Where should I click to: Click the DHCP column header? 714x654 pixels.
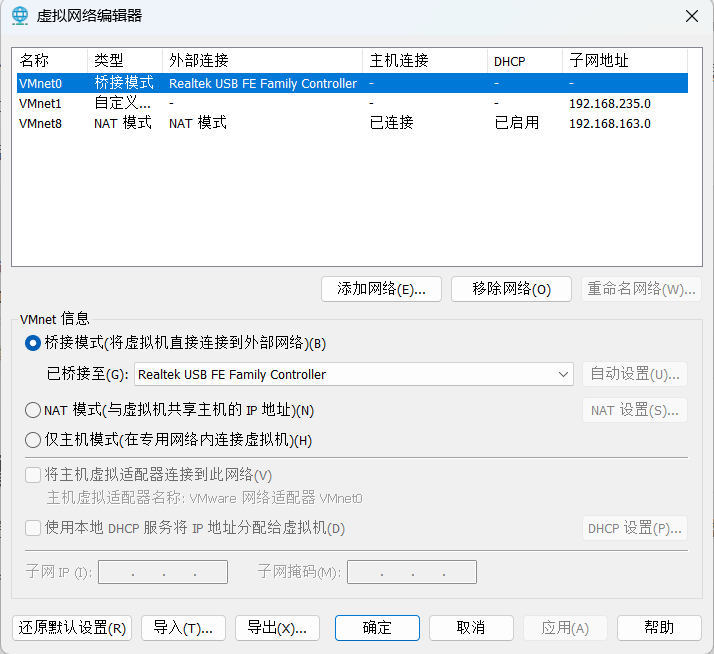[x=525, y=61]
